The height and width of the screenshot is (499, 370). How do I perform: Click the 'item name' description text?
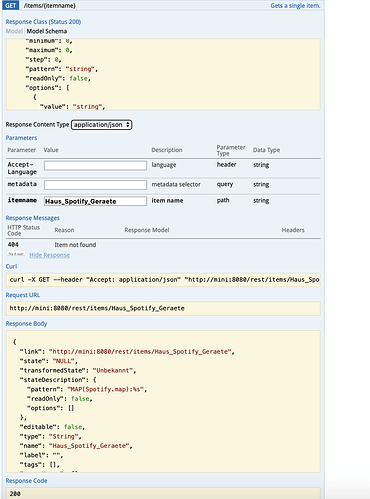[167, 201]
